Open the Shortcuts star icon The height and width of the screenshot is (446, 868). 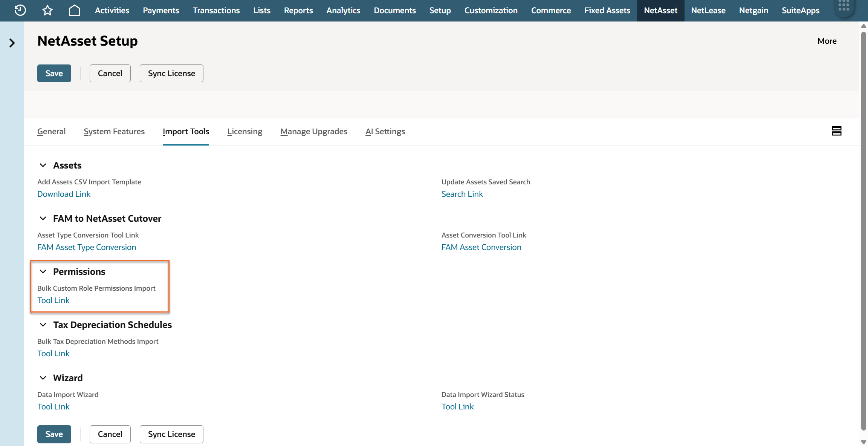pos(47,10)
